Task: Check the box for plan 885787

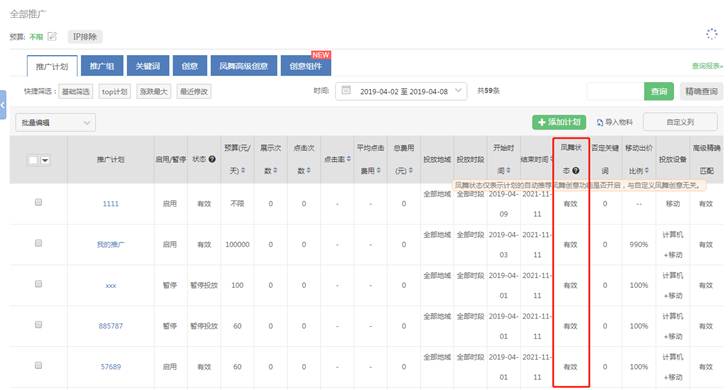Action: (39, 325)
